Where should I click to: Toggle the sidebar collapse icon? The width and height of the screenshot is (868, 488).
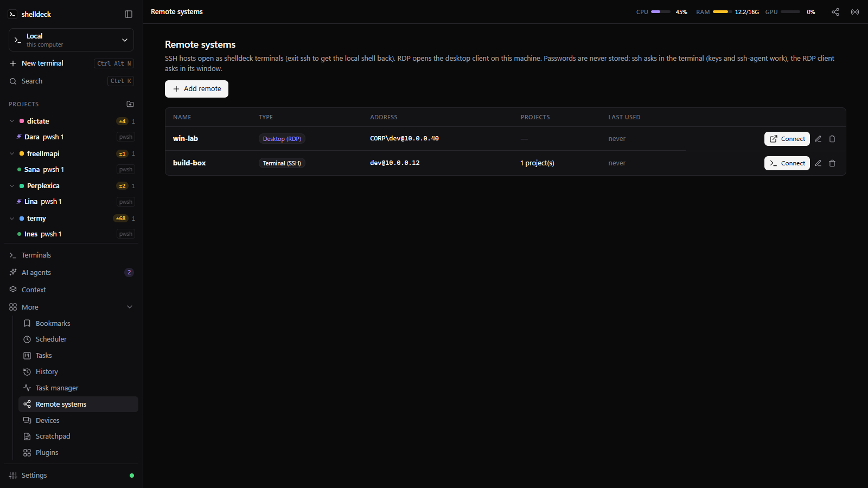129,14
